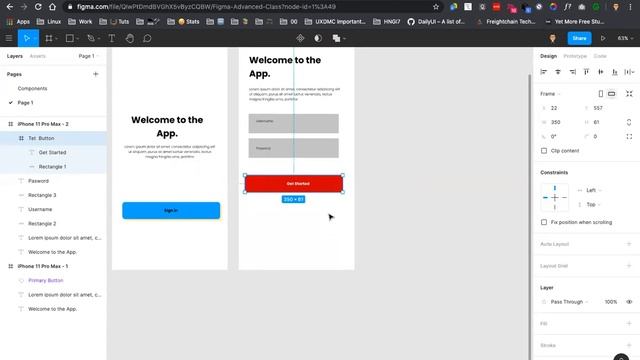Viewport: 640px width, 360px height.
Task: Edit the 100% layer opacity field
Action: [x=611, y=302]
